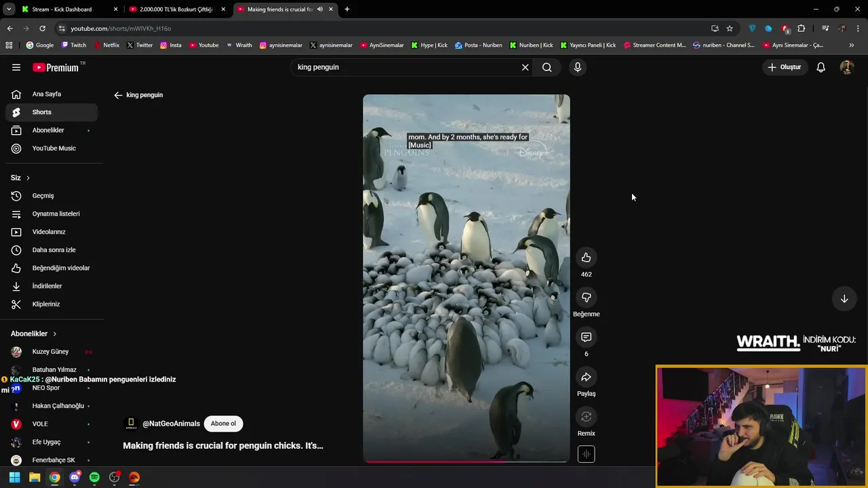The width and height of the screenshot is (868, 488).
Task: Open the account avatar menu
Action: tap(846, 67)
